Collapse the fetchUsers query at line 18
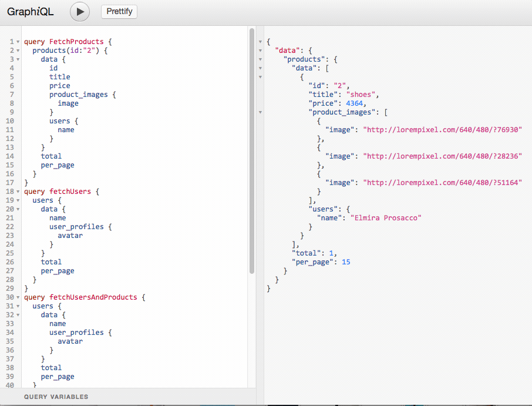Image resolution: width=532 pixels, height=406 pixels. (18, 192)
